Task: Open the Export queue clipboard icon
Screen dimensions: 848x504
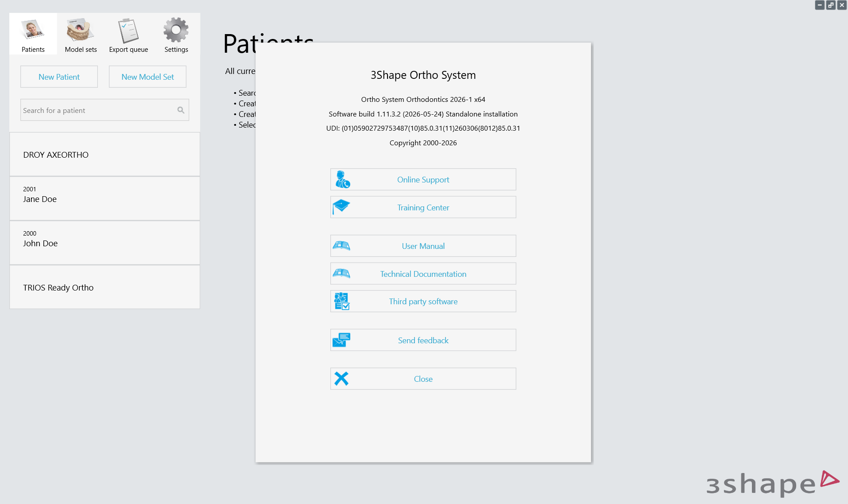Action: (x=128, y=31)
